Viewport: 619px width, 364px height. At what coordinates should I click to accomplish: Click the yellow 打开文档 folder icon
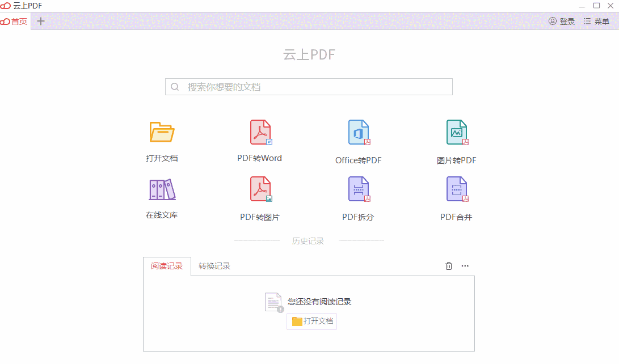[161, 132]
